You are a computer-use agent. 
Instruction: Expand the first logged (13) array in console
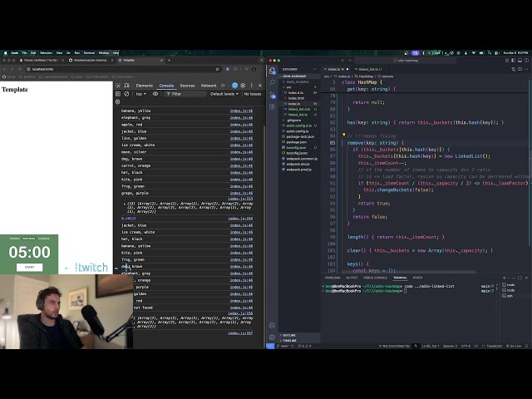pyautogui.click(x=125, y=204)
